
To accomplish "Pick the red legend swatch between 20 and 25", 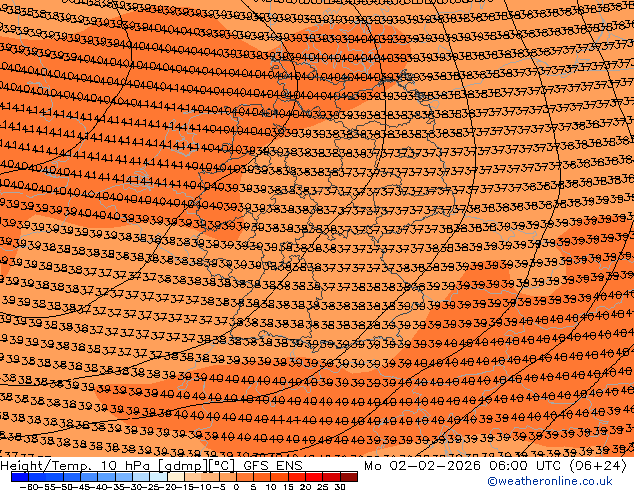I will pos(314,477).
